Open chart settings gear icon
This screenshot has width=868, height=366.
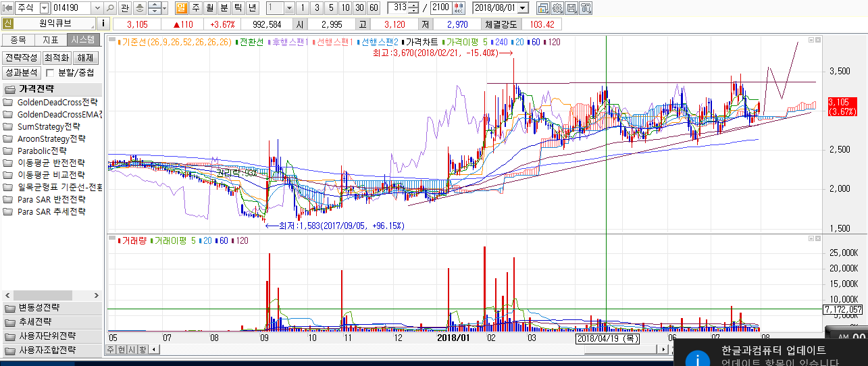(x=557, y=8)
